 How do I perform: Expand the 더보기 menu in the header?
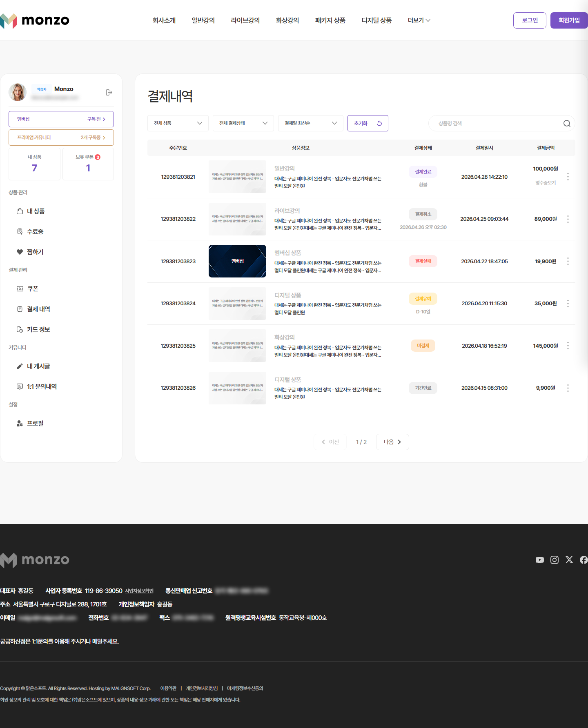(x=419, y=20)
